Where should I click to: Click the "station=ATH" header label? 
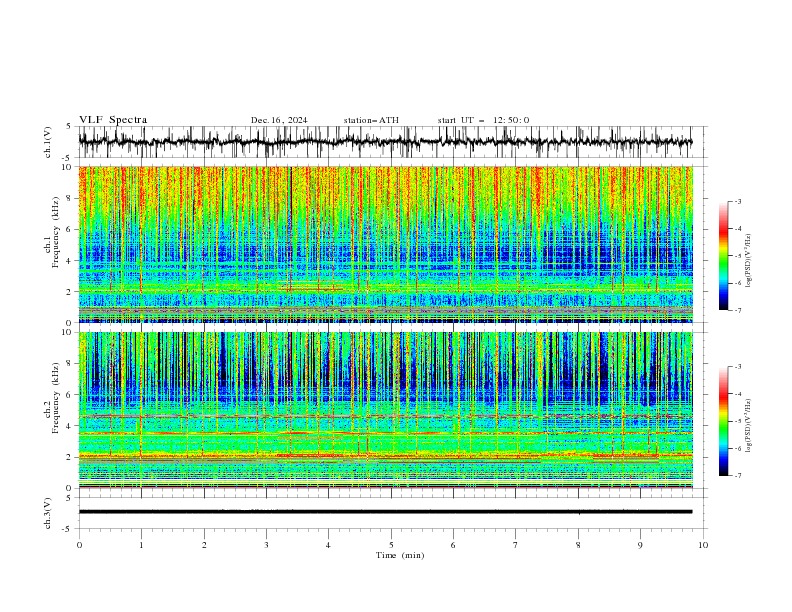tap(371, 120)
